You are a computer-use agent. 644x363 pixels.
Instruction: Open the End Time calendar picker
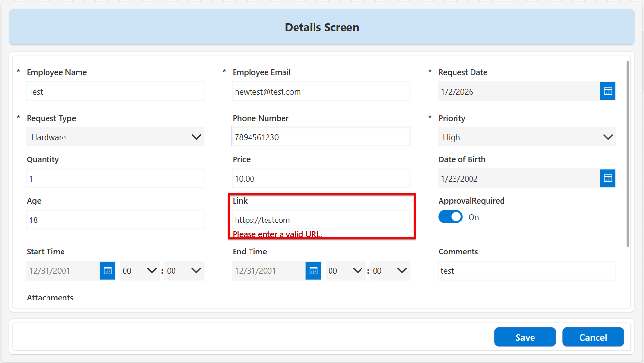(313, 270)
